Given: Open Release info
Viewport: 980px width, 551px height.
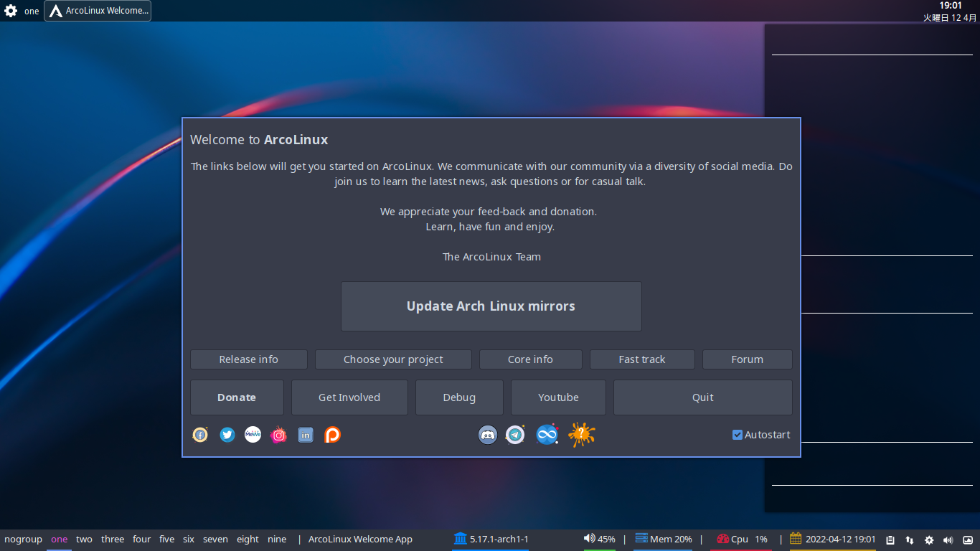Looking at the screenshot, I should click(x=249, y=359).
